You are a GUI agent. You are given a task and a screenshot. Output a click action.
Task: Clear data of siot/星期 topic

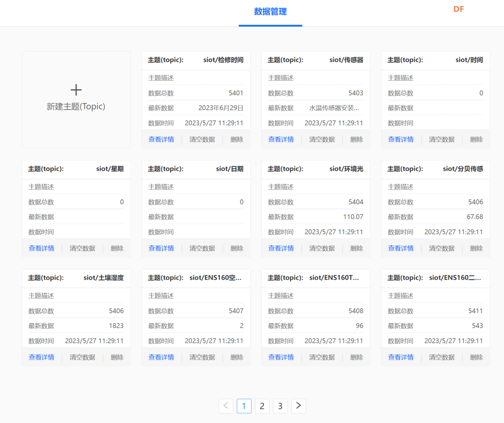pos(82,248)
